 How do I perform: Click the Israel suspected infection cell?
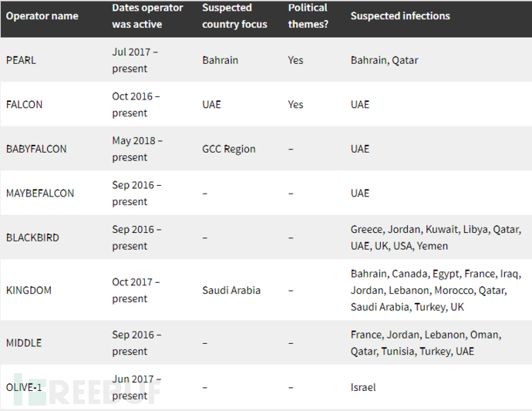363,387
